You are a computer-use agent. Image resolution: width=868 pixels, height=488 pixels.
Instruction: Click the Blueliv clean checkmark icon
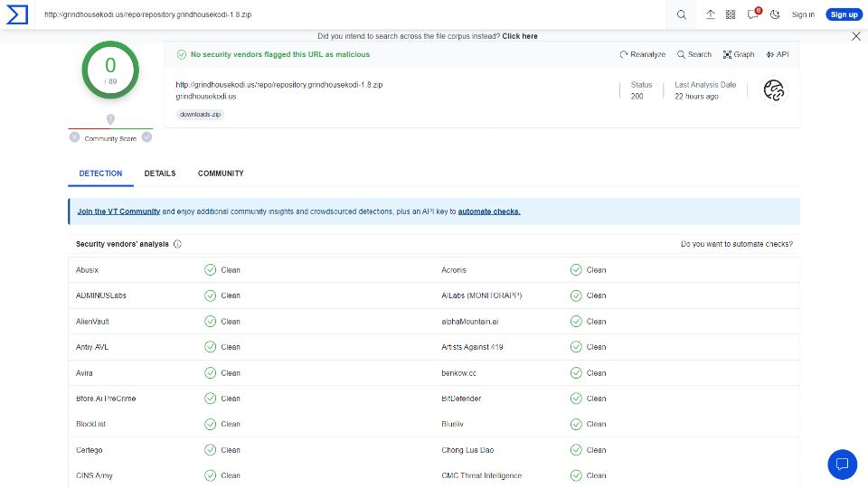tap(576, 424)
